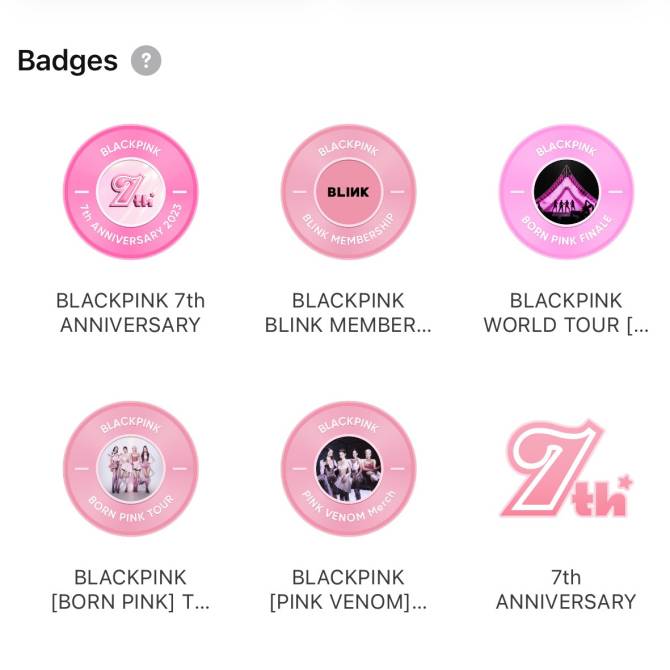Click the group photo in Pink Venom Merch badge

click(348, 469)
